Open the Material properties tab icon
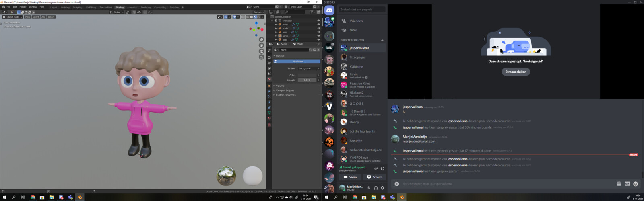 pyautogui.click(x=269, y=118)
